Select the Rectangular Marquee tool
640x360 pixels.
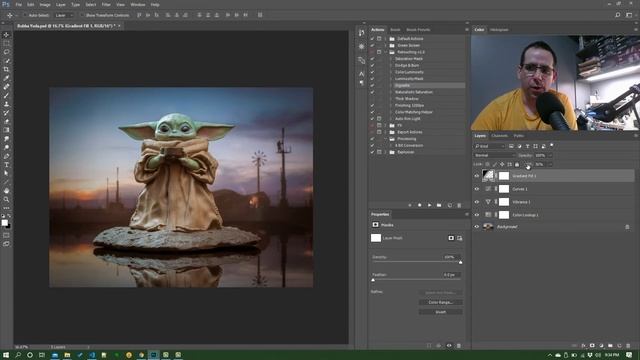pos(6,44)
